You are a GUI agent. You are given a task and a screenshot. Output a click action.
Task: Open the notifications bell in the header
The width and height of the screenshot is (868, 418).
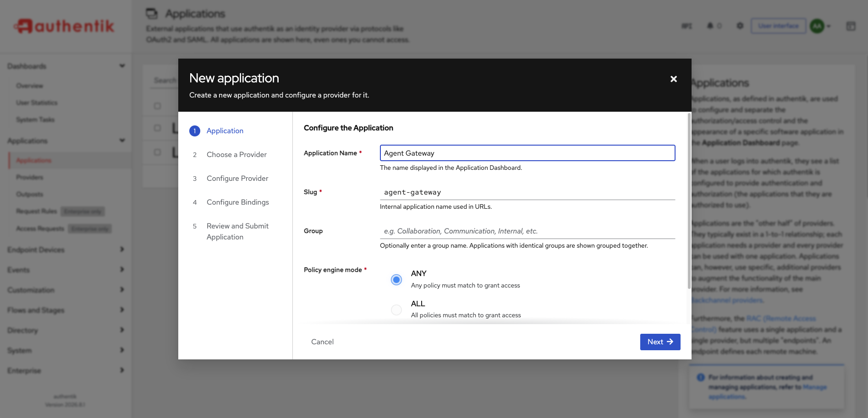click(710, 26)
